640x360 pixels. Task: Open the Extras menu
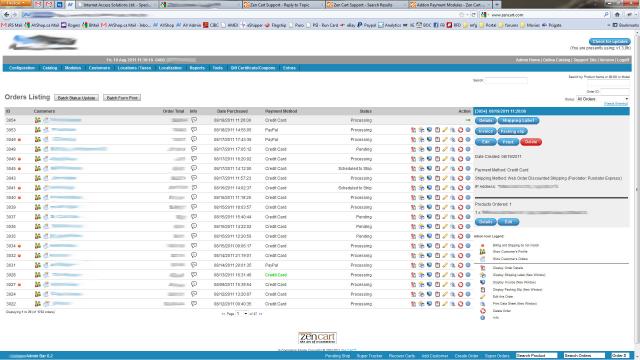289,68
